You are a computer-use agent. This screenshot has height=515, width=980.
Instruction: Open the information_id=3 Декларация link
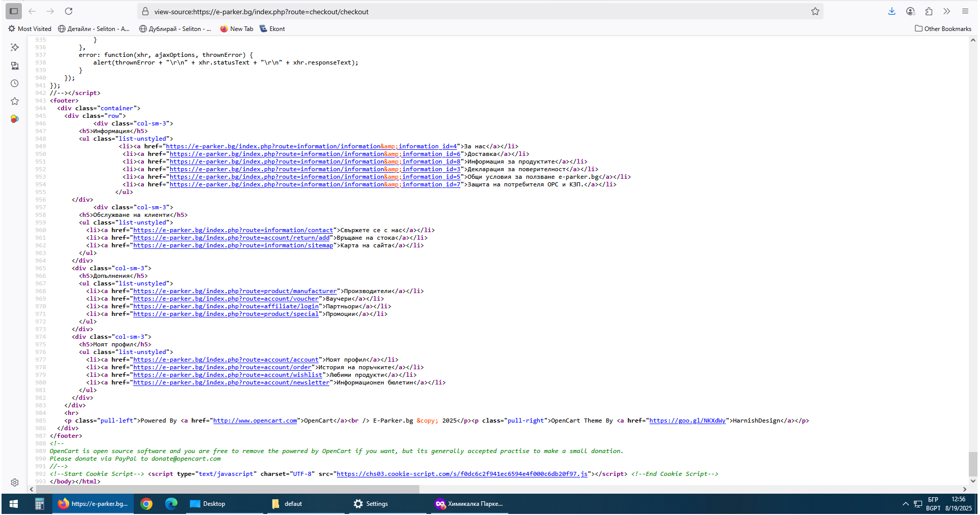pyautogui.click(x=315, y=169)
